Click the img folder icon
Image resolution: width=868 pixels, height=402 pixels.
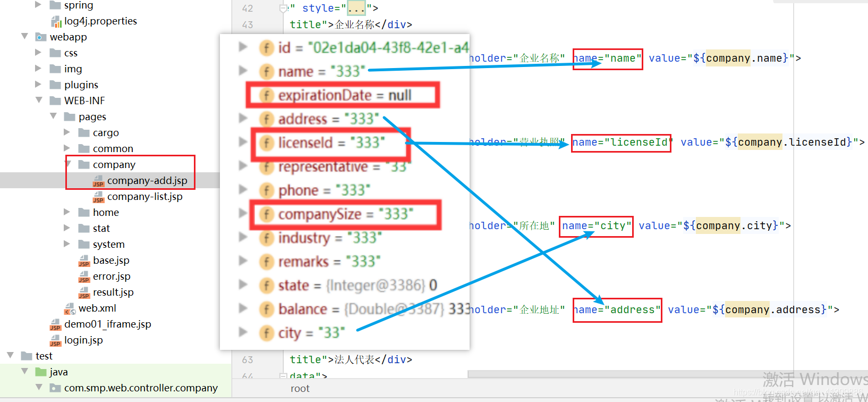click(55, 69)
